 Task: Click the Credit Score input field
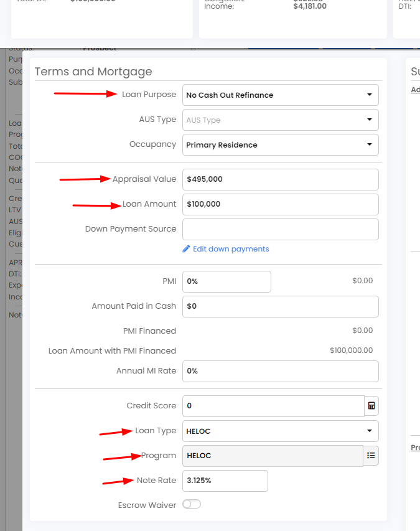[273, 406]
